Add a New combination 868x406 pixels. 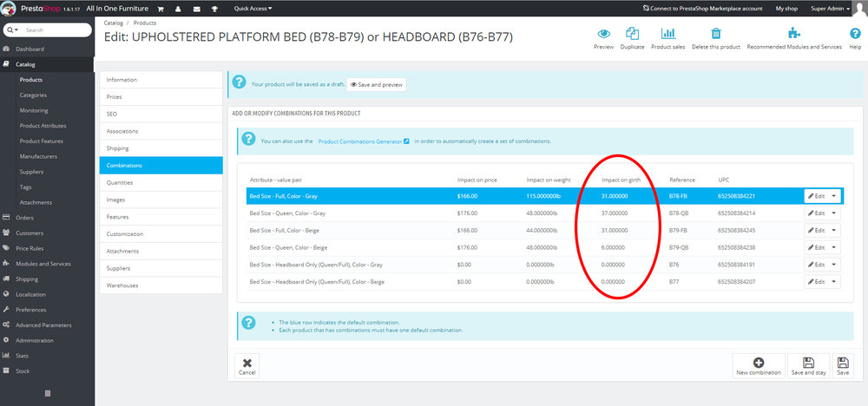click(759, 367)
